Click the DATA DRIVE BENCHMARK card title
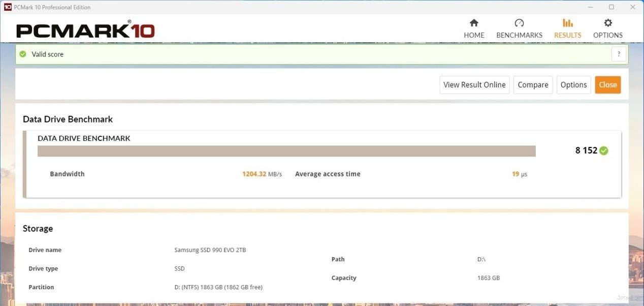The width and height of the screenshot is (644, 306). click(84, 138)
